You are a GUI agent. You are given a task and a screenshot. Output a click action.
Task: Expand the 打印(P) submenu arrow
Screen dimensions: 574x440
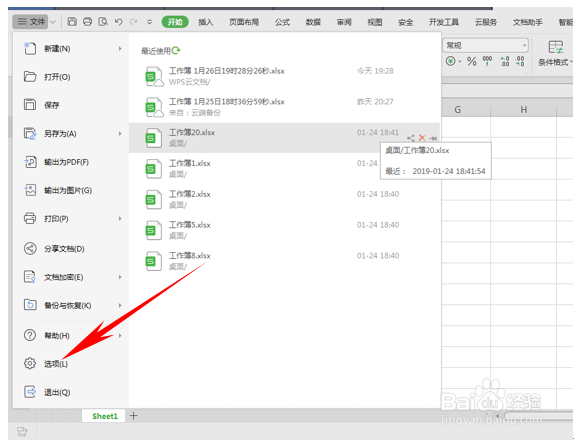pos(120,219)
